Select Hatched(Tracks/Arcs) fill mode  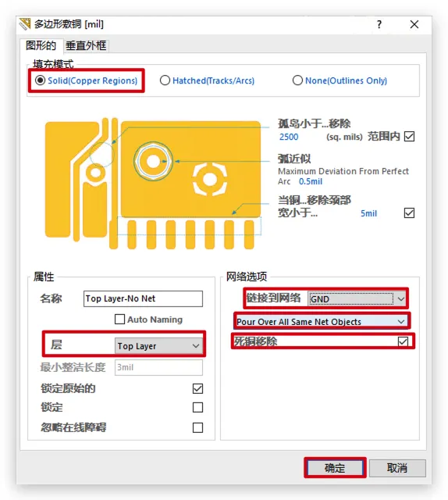(x=207, y=80)
